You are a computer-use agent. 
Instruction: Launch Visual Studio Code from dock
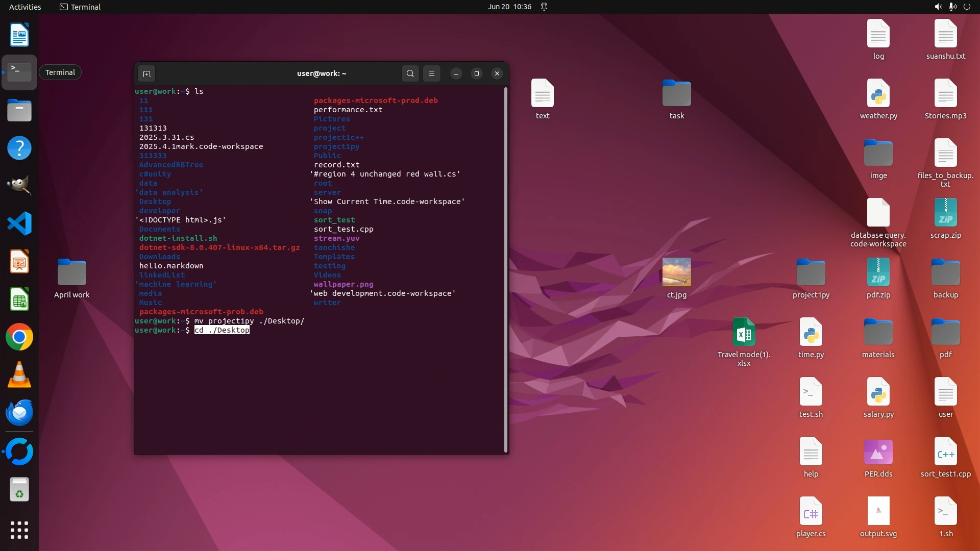[x=19, y=223]
